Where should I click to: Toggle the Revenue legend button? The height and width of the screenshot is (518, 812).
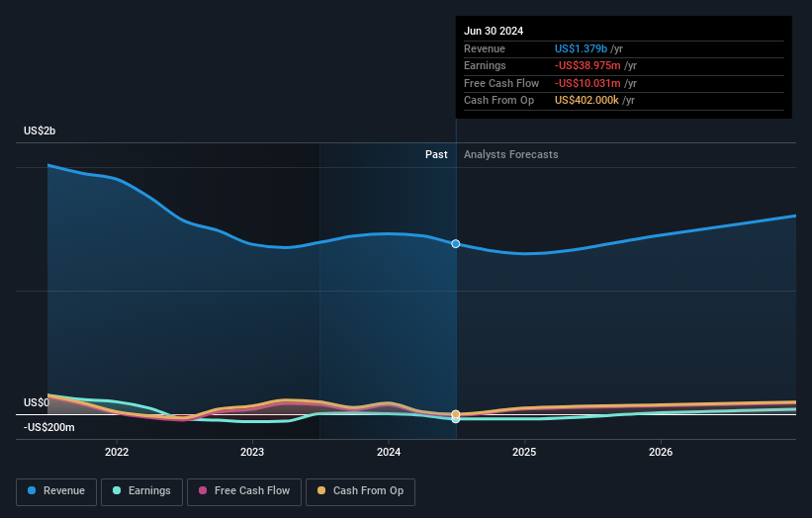pyautogui.click(x=56, y=491)
